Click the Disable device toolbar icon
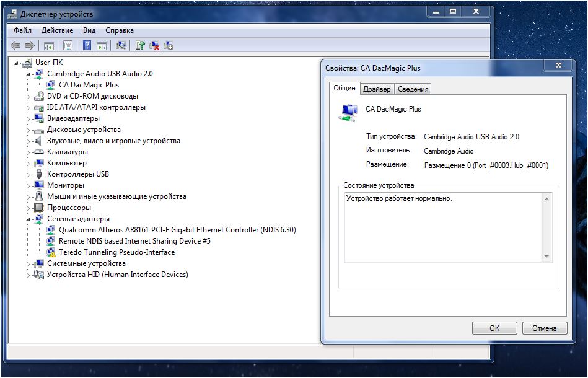The width and height of the screenshot is (588, 378). [x=168, y=45]
